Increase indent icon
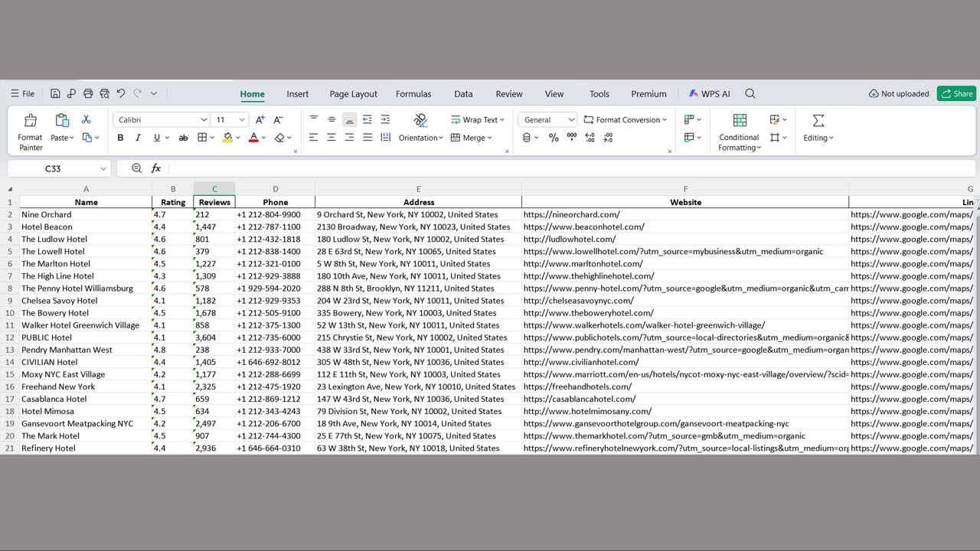 (385, 119)
